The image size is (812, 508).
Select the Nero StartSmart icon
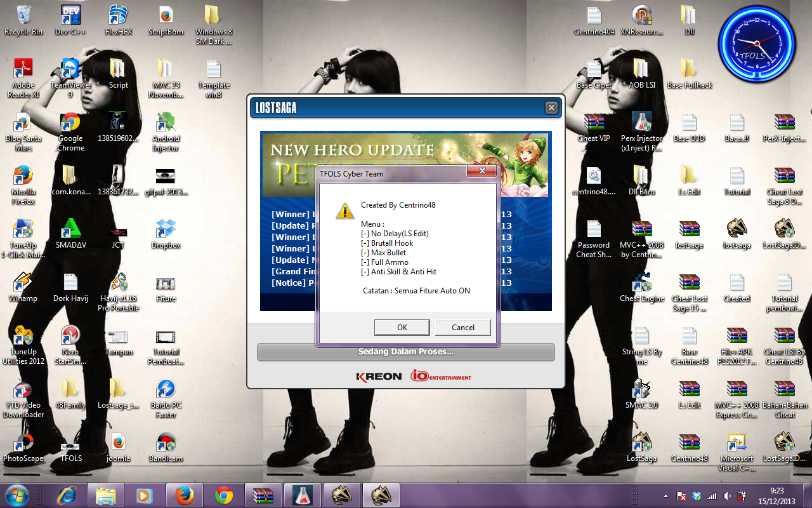[x=70, y=345]
